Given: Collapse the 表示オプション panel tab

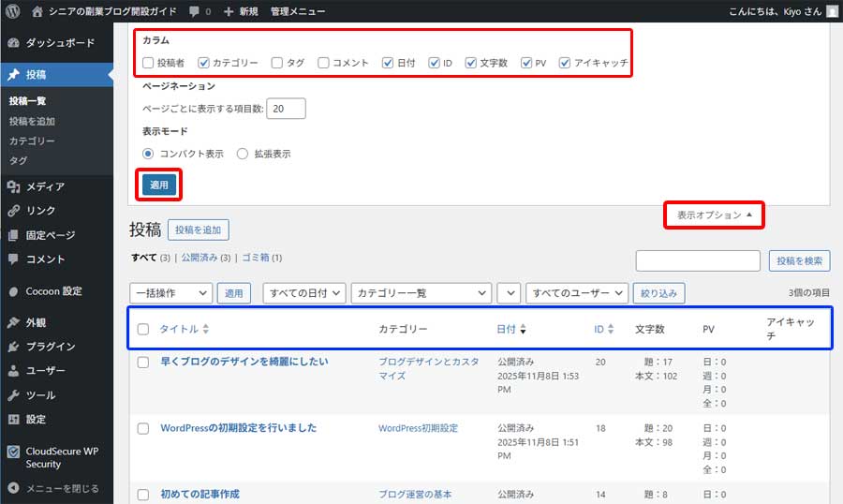Looking at the screenshot, I should click(x=714, y=215).
